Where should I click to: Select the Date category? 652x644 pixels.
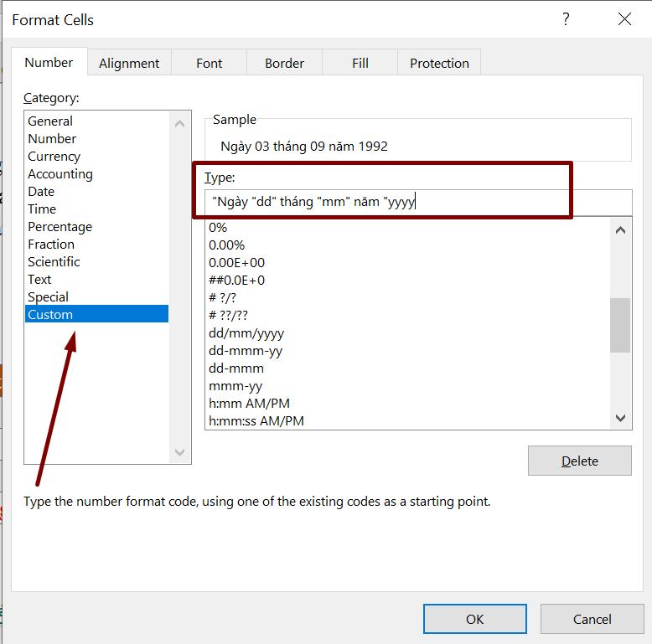tap(41, 192)
